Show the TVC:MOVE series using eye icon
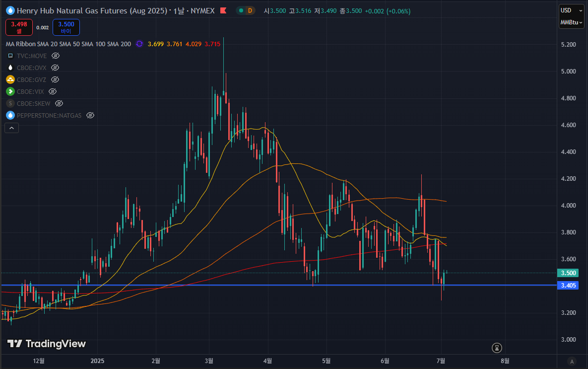Screen dimensions: 588x369 pos(56,56)
